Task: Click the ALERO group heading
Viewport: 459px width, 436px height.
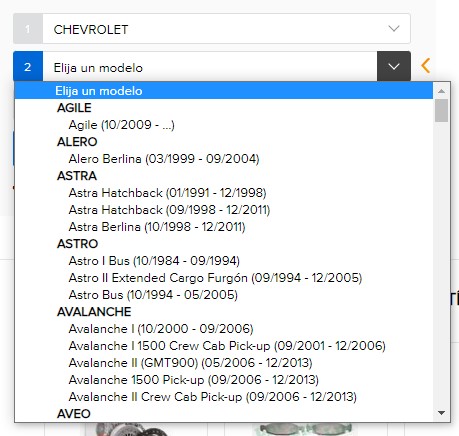Action: pos(77,142)
